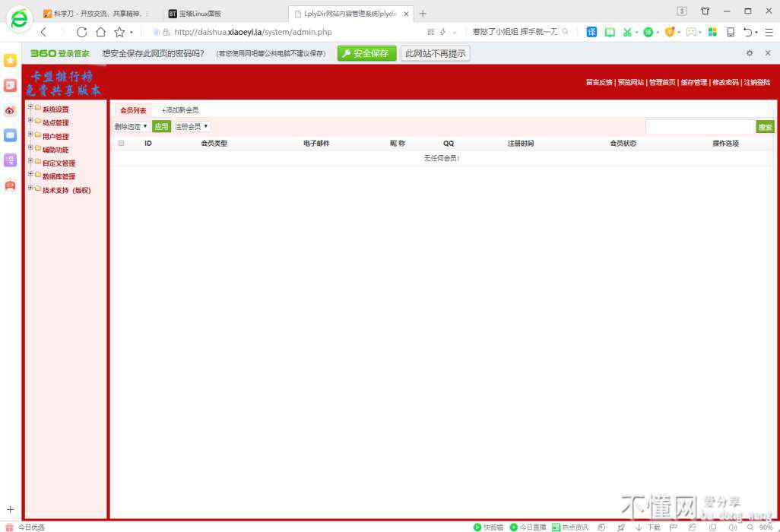Dismiss the 360 password save bar
This screenshot has width=780, height=532.
tap(768, 53)
